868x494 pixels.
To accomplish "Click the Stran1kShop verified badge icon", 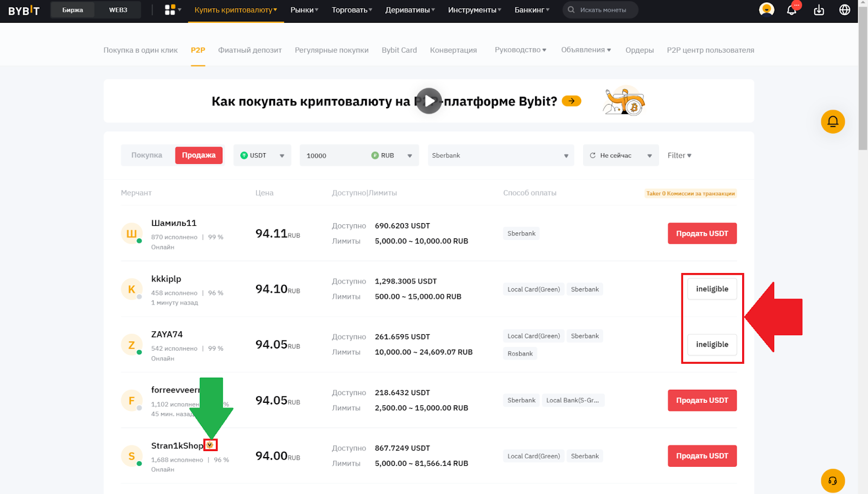I will tap(210, 445).
